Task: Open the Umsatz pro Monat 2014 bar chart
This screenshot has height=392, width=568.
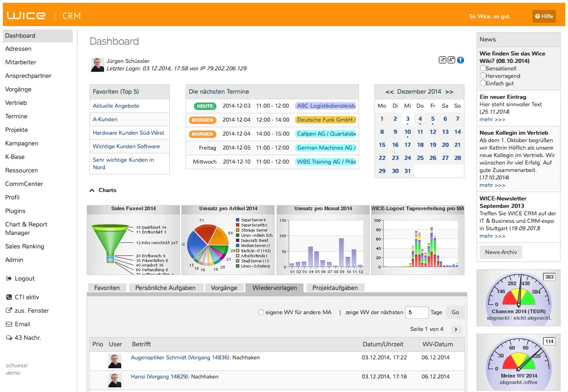Action: pyautogui.click(x=323, y=240)
